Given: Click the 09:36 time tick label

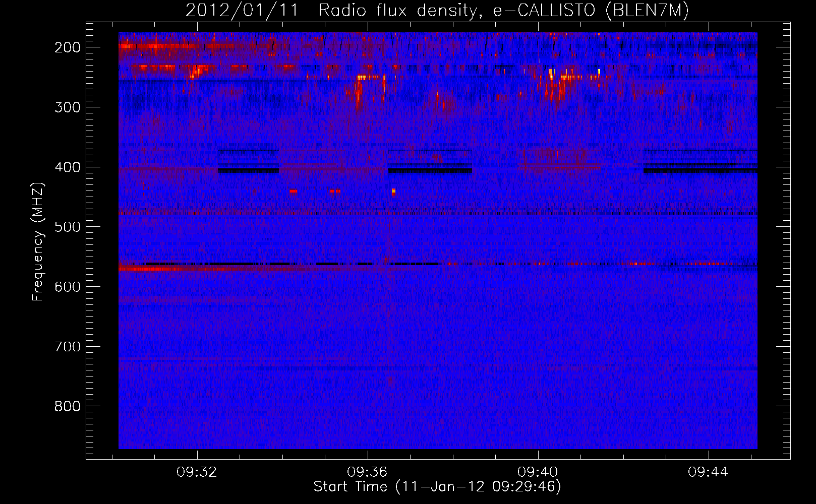Looking at the screenshot, I should point(367,472).
